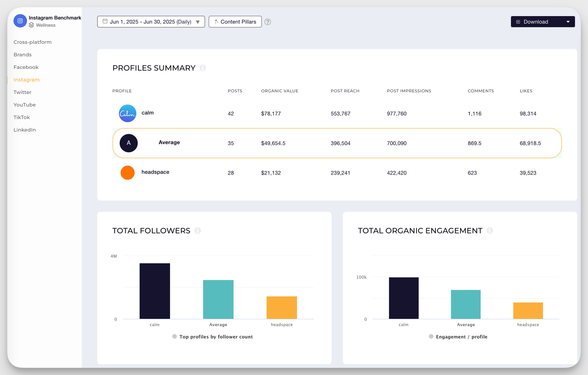Viewport: 588px width, 375px height.
Task: Sort by COMMENTS column header
Action: [481, 91]
